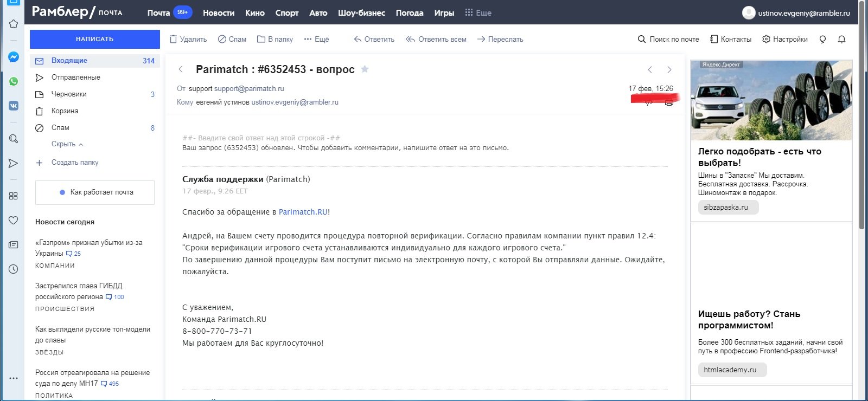The image size is (868, 401).
Task: Open Messenger icon in left sidebar
Action: [x=14, y=57]
